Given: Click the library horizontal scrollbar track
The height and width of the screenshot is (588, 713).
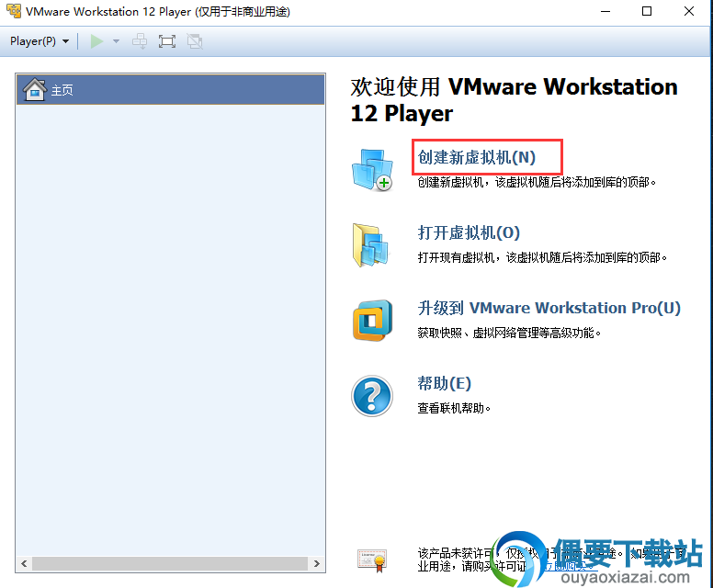Looking at the screenshot, I should coord(171,564).
